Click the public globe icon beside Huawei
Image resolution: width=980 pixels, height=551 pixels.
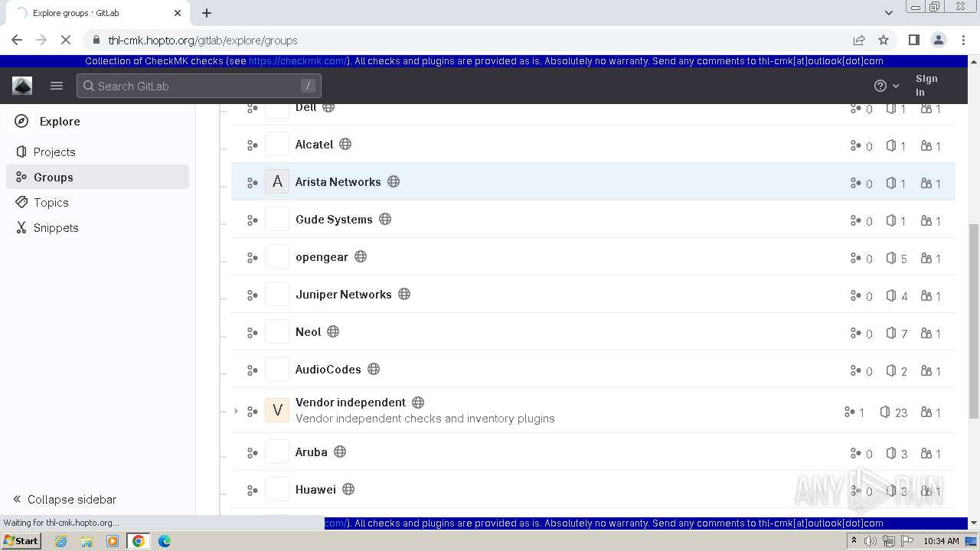(x=348, y=489)
